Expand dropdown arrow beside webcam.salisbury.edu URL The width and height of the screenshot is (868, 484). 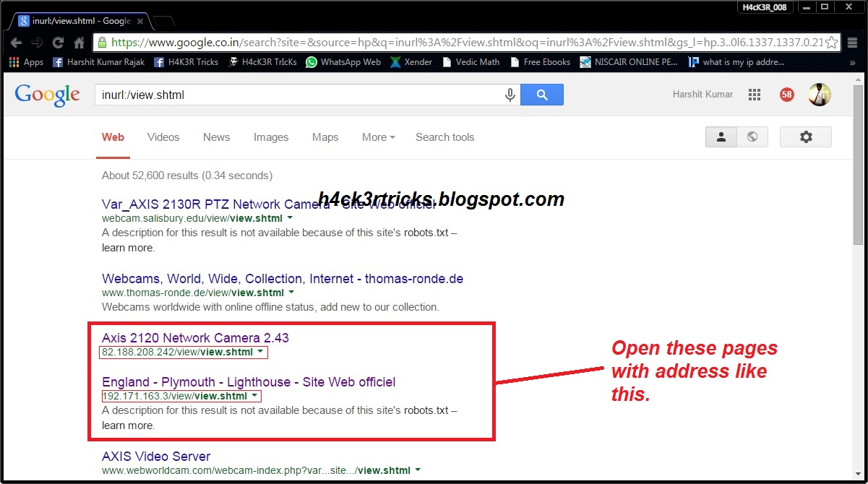point(291,217)
